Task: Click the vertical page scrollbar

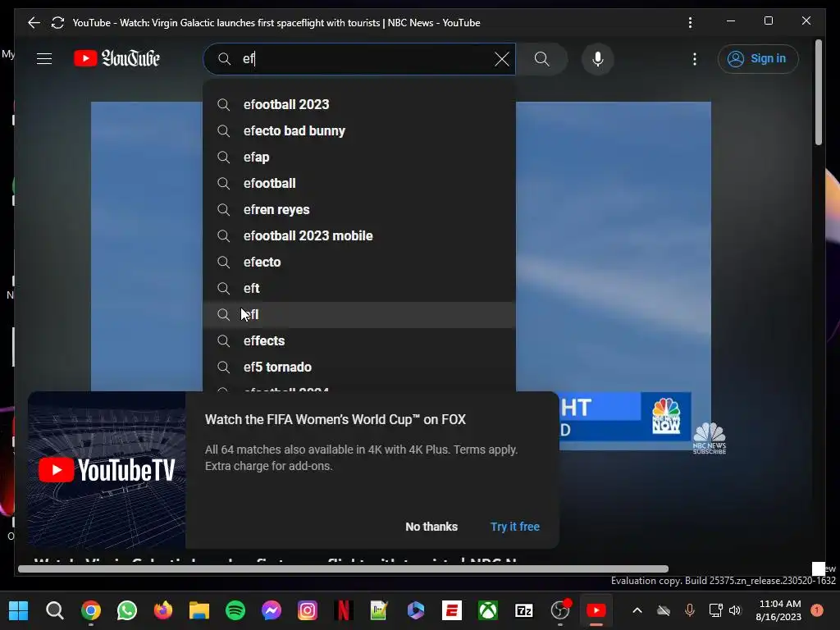Action: 818,92
